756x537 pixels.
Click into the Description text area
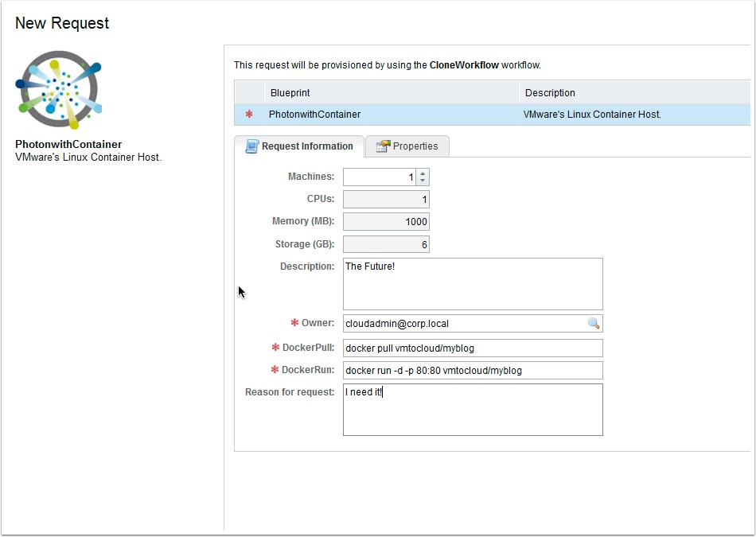[x=473, y=284]
